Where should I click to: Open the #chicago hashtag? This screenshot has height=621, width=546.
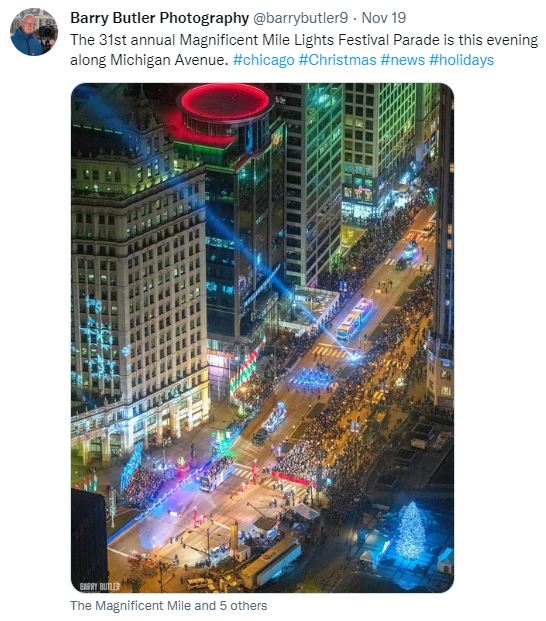pos(264,60)
